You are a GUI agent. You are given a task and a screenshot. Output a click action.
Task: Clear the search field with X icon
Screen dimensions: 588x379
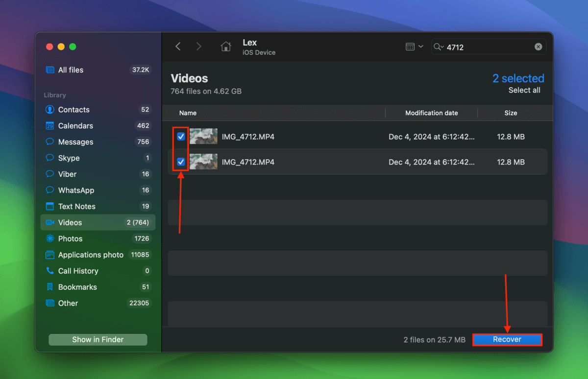pyautogui.click(x=538, y=47)
